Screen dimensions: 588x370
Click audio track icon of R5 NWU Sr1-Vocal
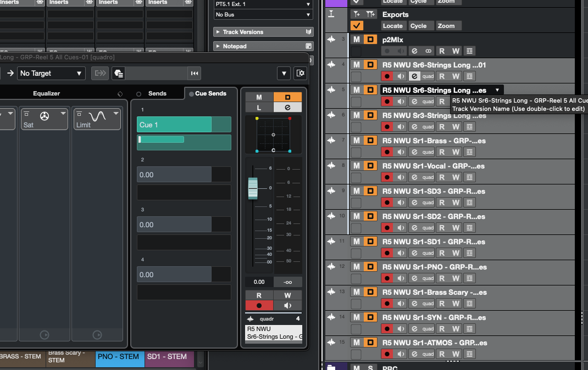tap(331, 166)
